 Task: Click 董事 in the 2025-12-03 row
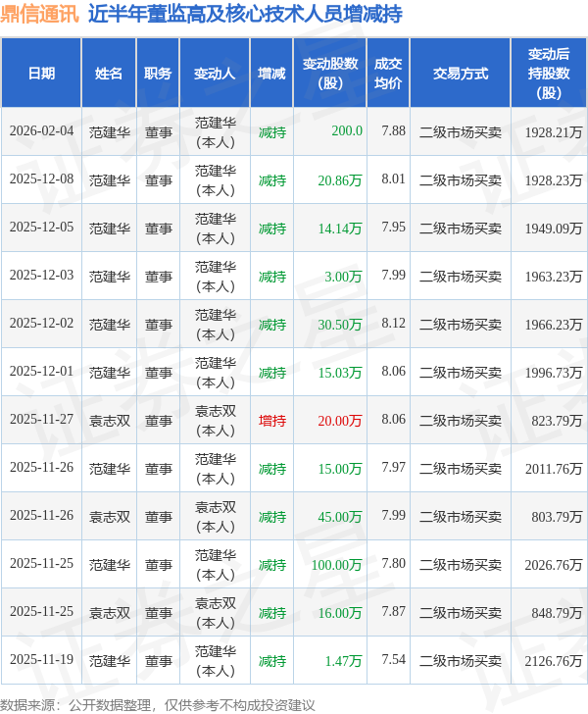click(x=159, y=277)
